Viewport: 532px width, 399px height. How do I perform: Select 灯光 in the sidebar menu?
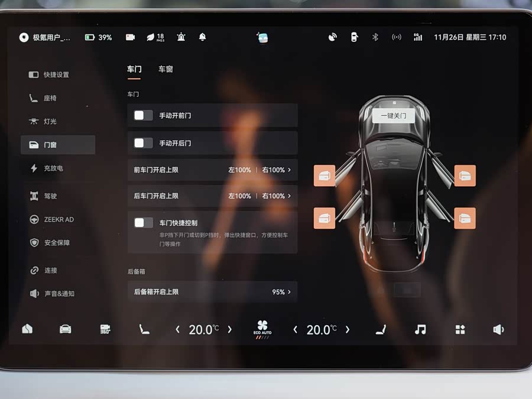coord(50,121)
